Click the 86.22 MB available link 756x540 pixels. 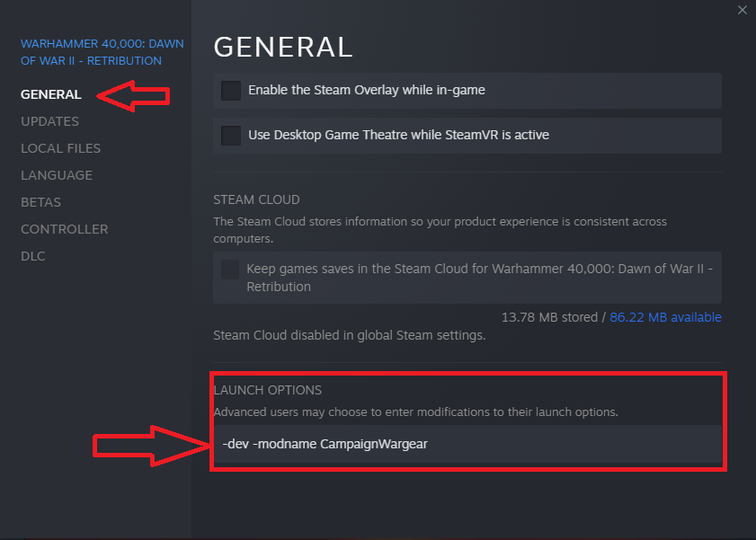click(665, 317)
